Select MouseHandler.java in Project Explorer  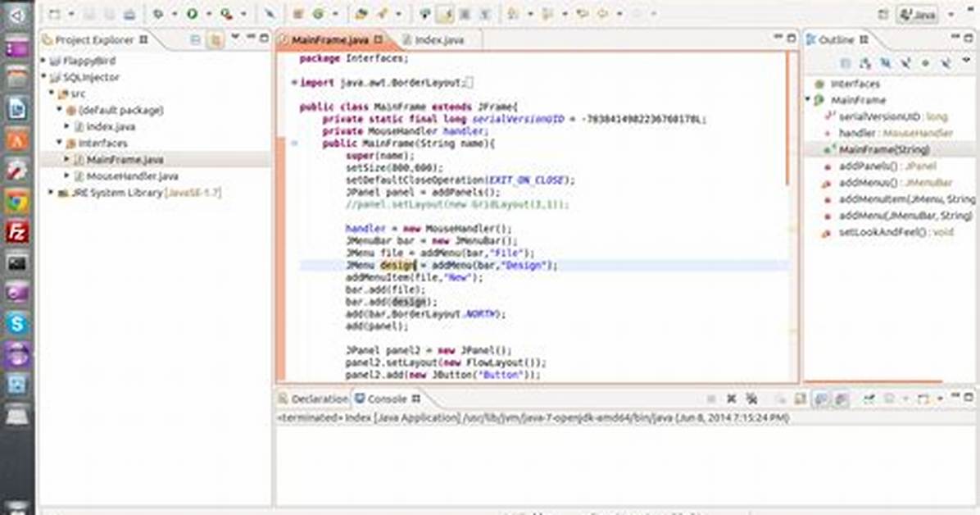pos(133,176)
